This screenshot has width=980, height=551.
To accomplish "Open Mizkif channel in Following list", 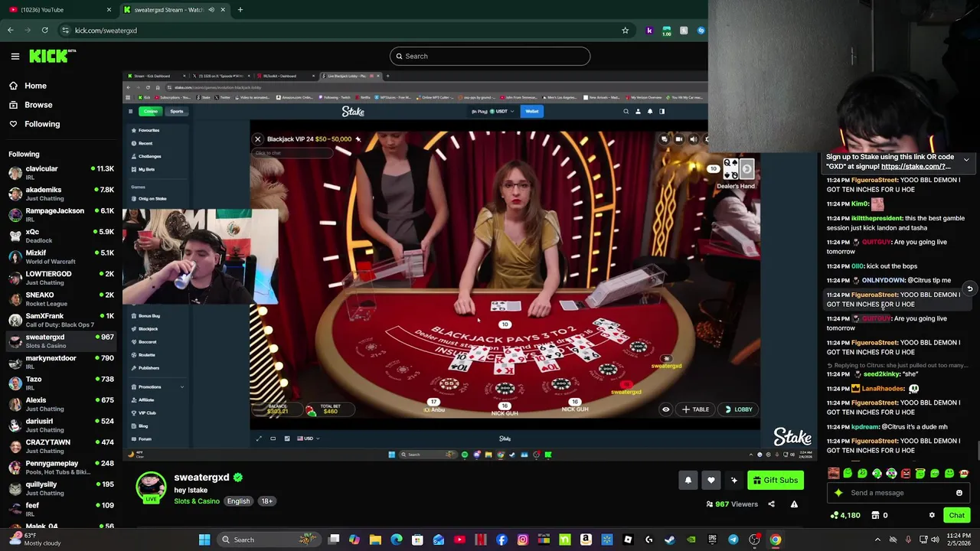I will 61,257.
